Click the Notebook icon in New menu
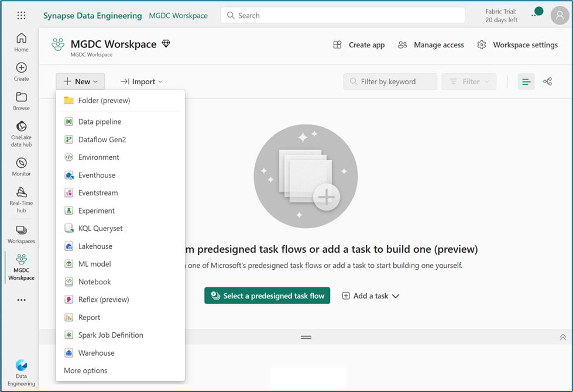 pyautogui.click(x=68, y=281)
